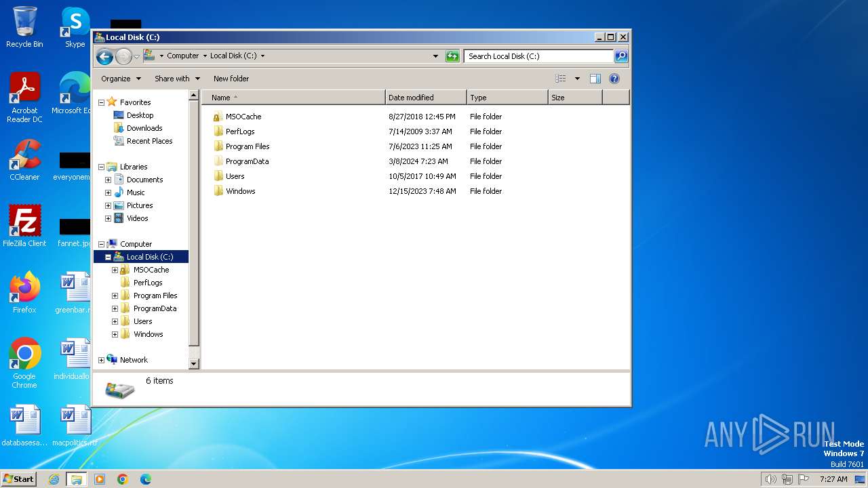
Task: Collapse the Favorites section
Action: click(x=102, y=102)
